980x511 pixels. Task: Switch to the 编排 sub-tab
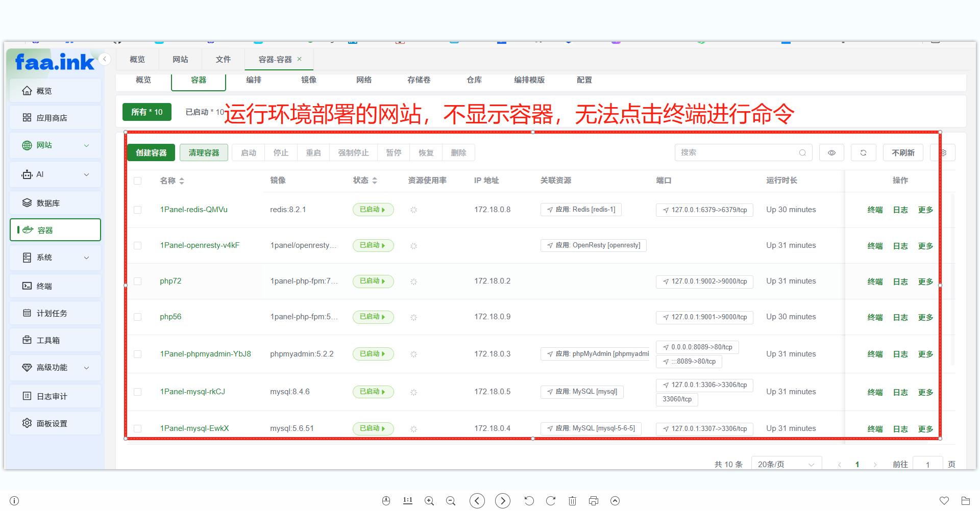coord(254,80)
